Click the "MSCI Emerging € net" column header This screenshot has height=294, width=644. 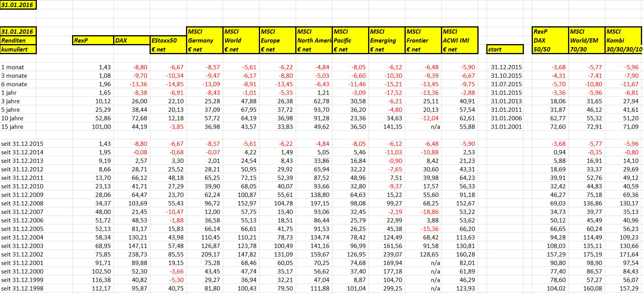387,40
